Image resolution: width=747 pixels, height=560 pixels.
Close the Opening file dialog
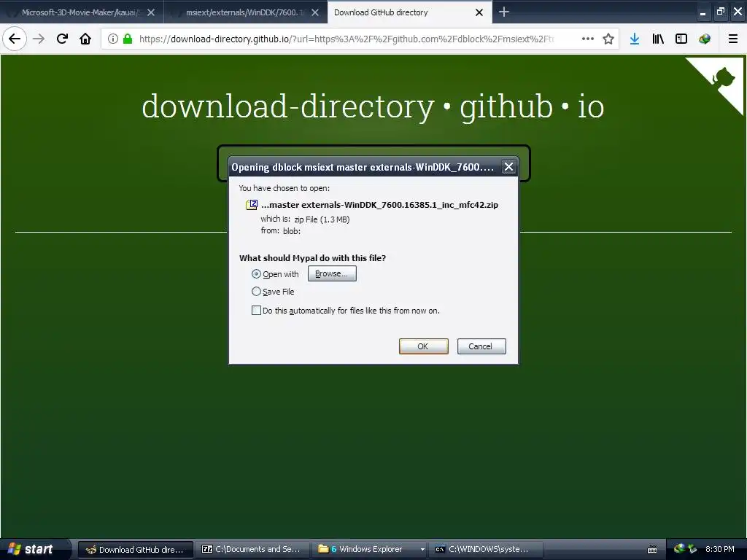pyautogui.click(x=508, y=167)
